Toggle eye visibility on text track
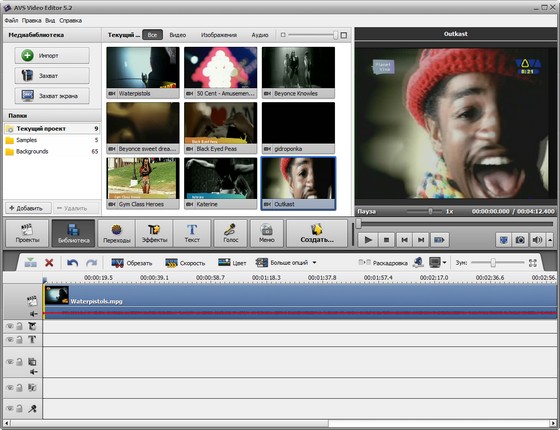 (10, 339)
